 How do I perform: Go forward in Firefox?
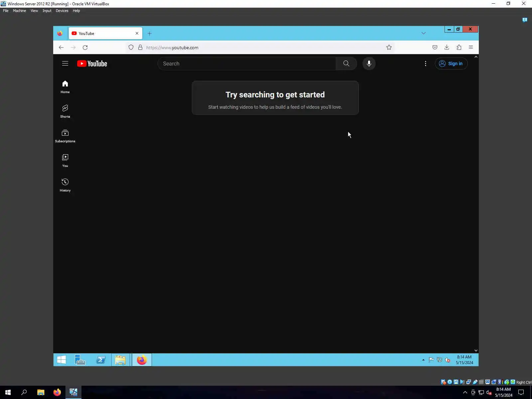[x=73, y=48]
